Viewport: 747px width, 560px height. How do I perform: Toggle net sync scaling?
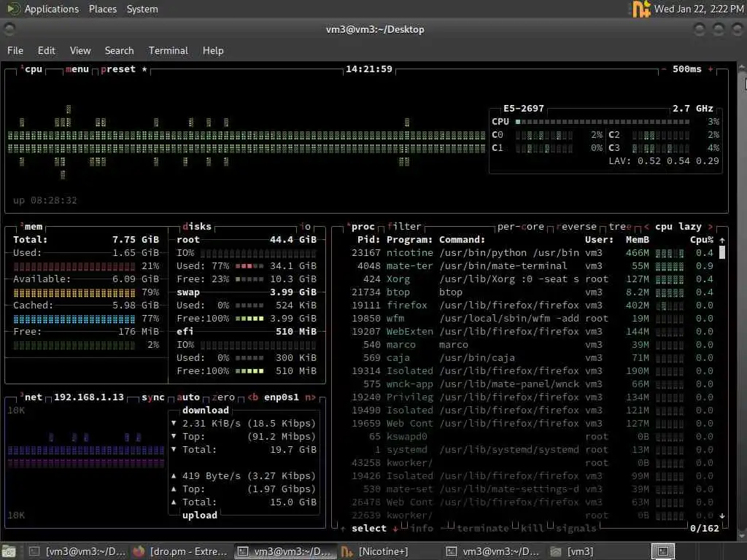(x=153, y=397)
